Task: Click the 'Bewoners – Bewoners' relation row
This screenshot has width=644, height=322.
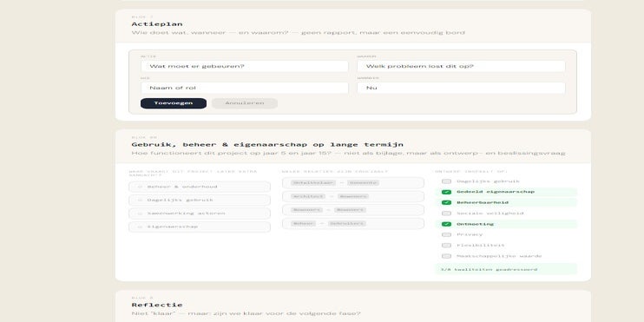Action: coord(353,210)
